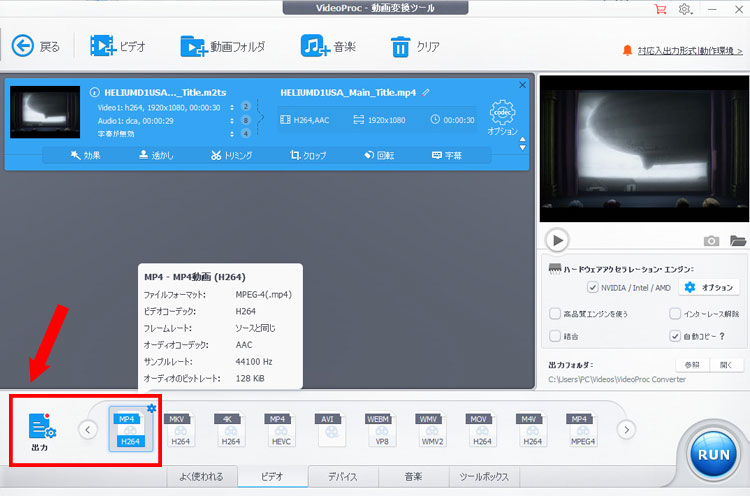
Task: Click the source video thumbnail
Action: [45, 112]
